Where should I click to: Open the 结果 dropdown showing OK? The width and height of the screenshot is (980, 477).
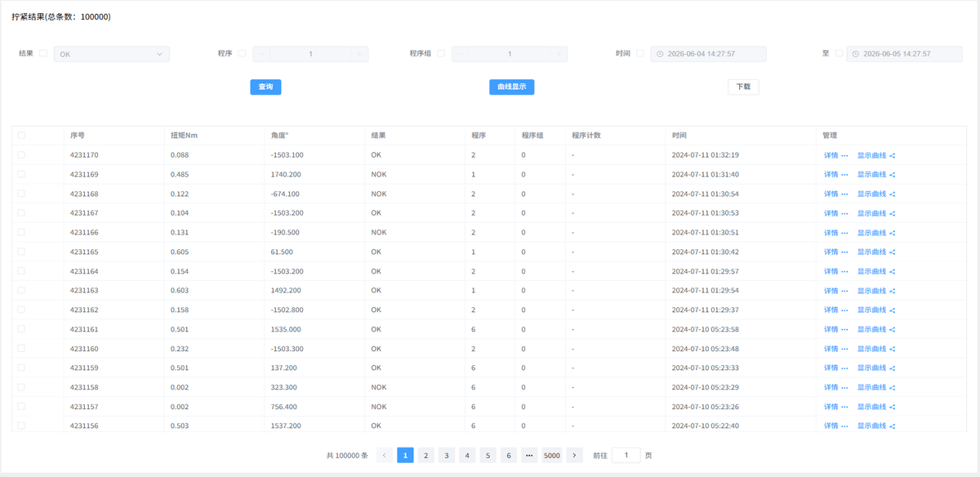point(112,54)
